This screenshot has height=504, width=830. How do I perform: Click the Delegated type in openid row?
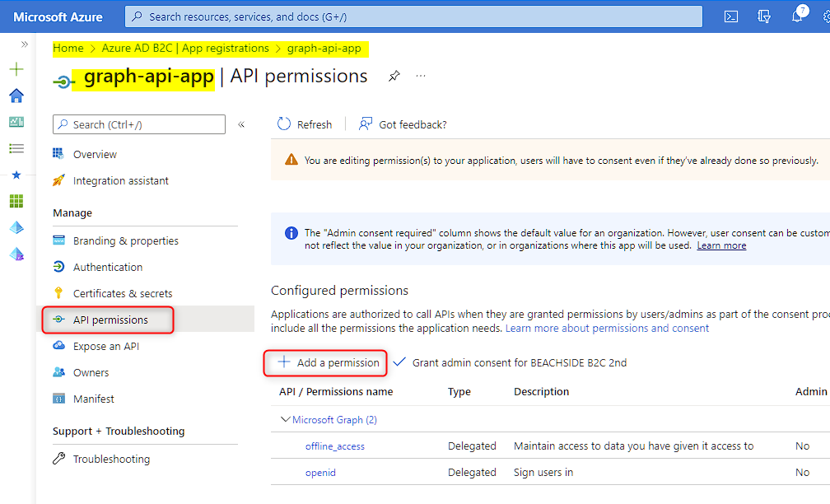472,472
